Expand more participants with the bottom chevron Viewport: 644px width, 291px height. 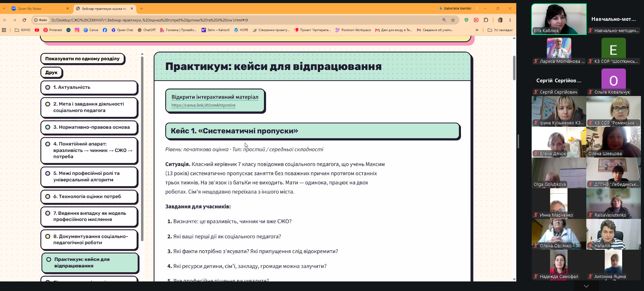point(586,286)
